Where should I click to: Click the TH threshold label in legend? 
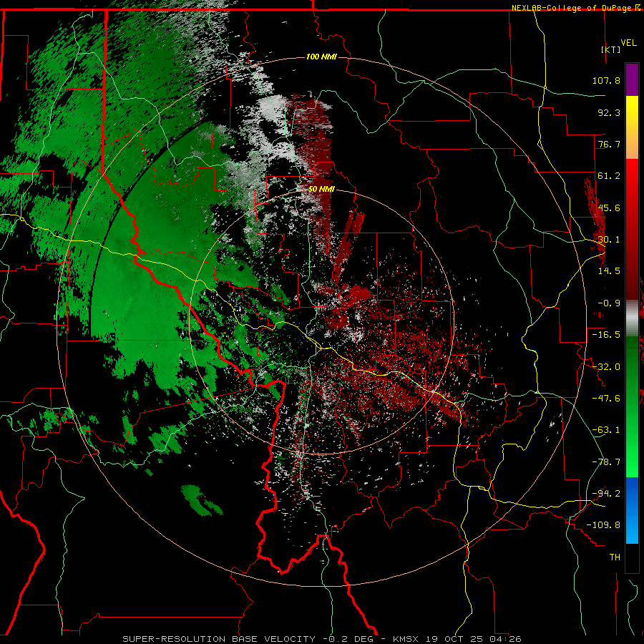point(615,557)
